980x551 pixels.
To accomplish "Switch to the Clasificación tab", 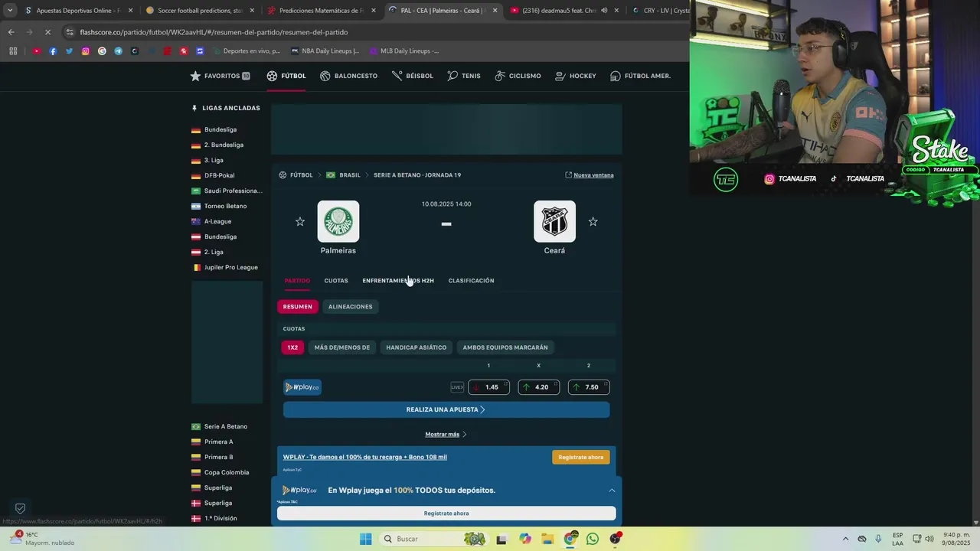I will (471, 281).
